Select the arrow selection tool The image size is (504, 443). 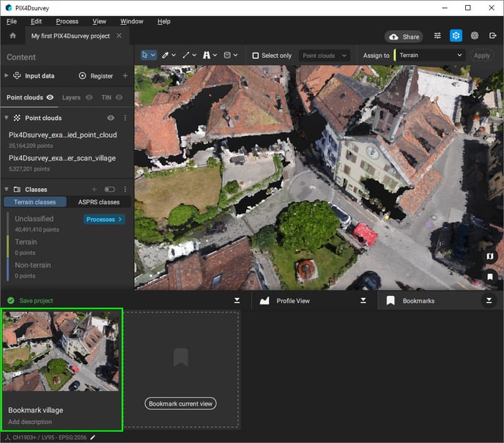click(x=145, y=55)
